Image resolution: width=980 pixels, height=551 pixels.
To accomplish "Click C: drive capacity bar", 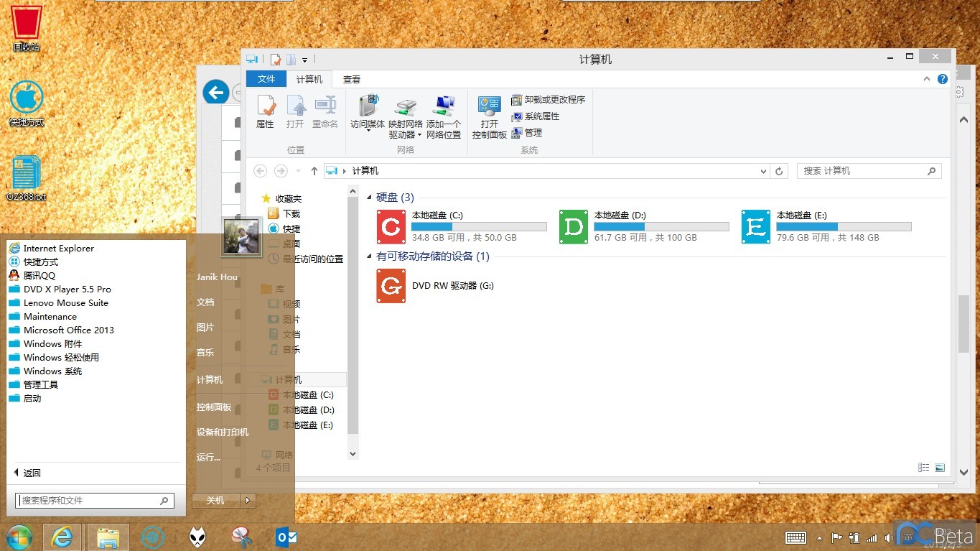I will coord(479,226).
